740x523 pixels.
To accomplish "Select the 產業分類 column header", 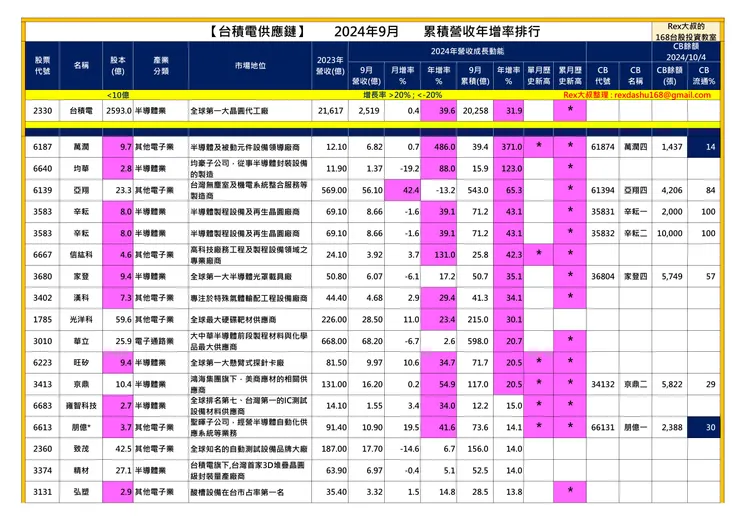I will click(x=161, y=66).
